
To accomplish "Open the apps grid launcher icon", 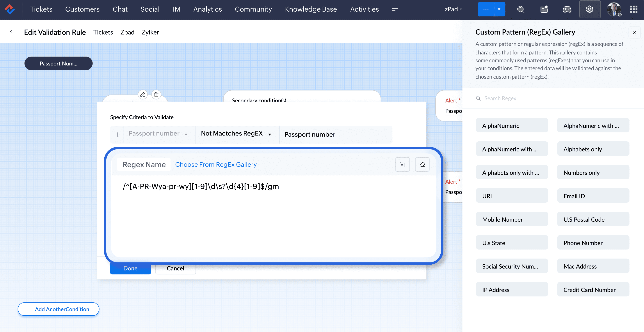I will (x=633, y=9).
